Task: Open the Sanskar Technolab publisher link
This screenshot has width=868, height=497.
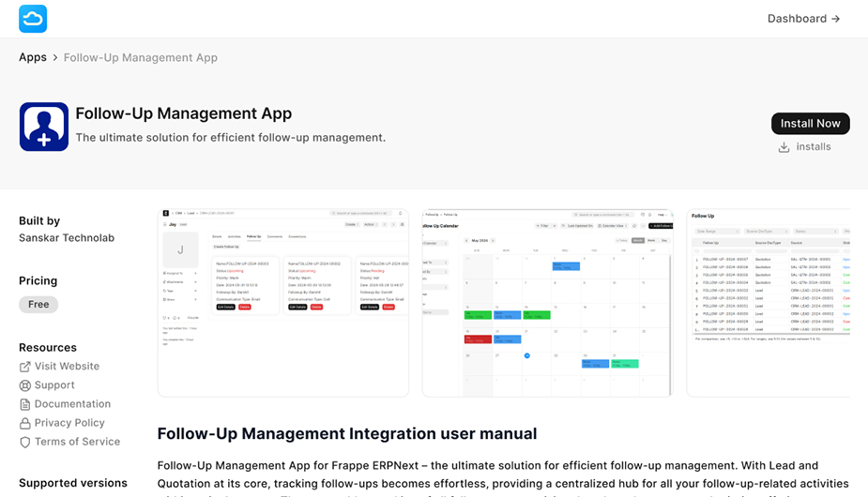Action: point(67,238)
